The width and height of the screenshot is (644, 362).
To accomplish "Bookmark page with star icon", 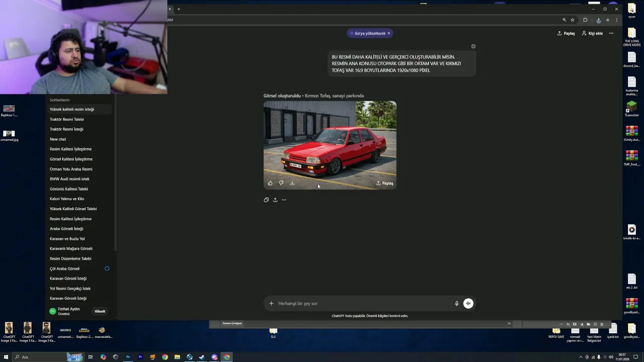I will coord(573,20).
